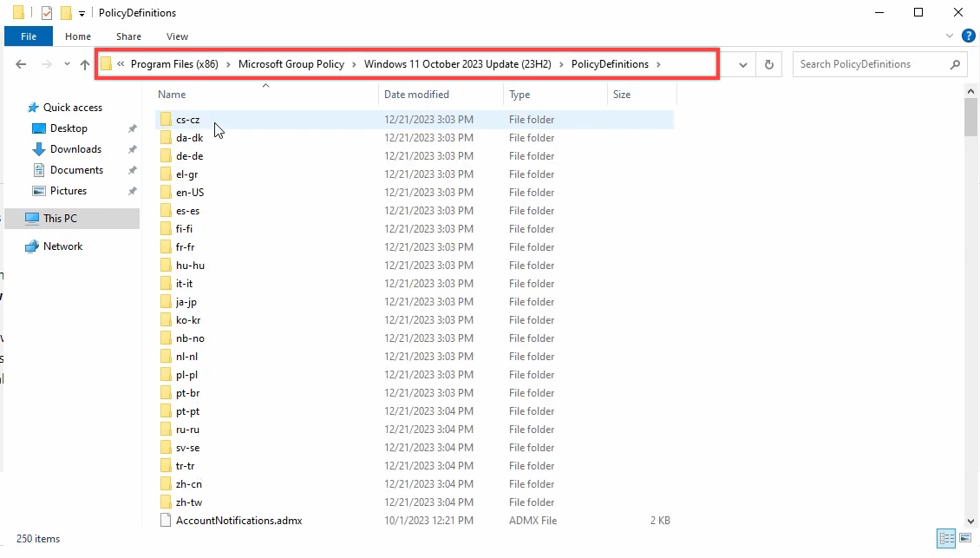Go up one folder level
The image size is (980, 558).
pyautogui.click(x=85, y=64)
